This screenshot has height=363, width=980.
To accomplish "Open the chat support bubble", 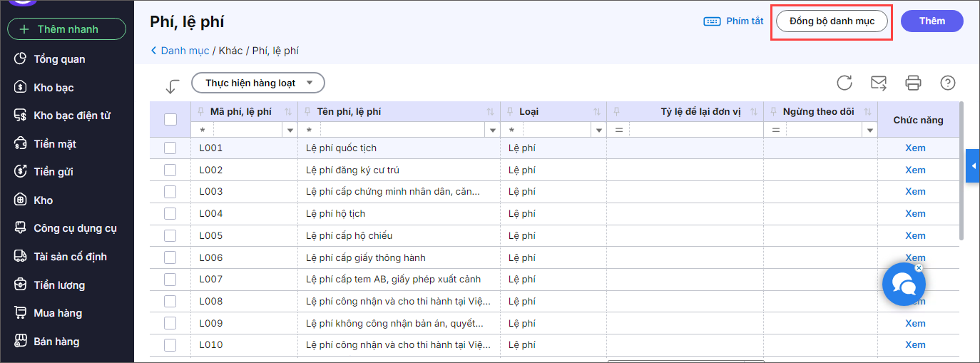I will click(904, 285).
